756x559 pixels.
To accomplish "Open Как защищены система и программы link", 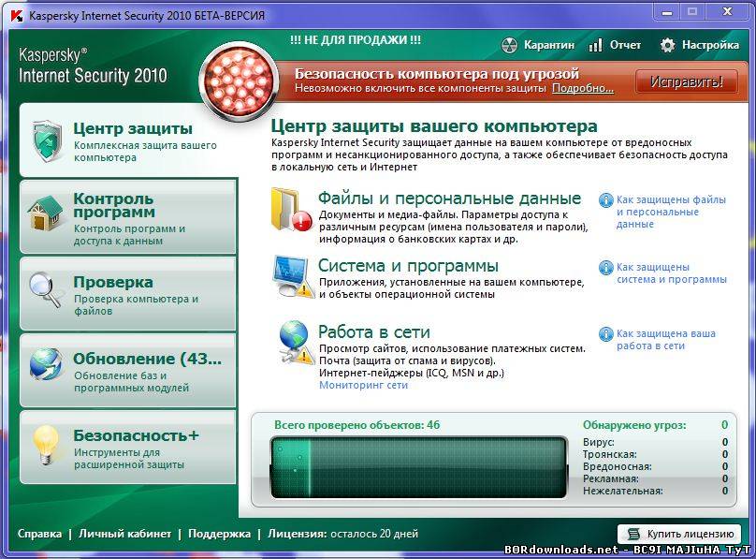I will pyautogui.click(x=672, y=273).
